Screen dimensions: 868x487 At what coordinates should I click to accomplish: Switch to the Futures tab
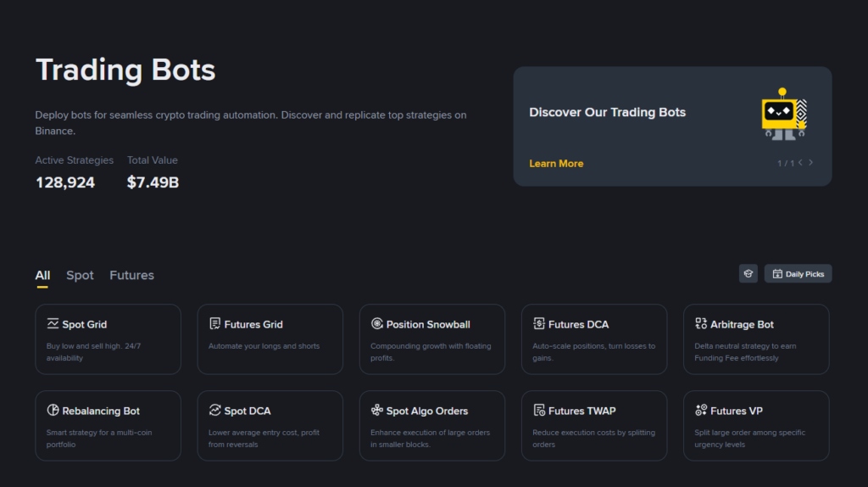tap(131, 276)
